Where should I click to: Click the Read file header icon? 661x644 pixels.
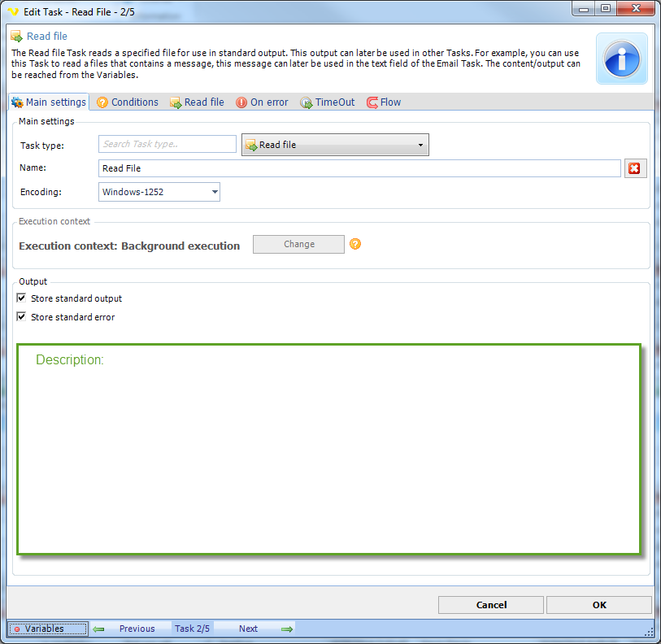[16, 37]
